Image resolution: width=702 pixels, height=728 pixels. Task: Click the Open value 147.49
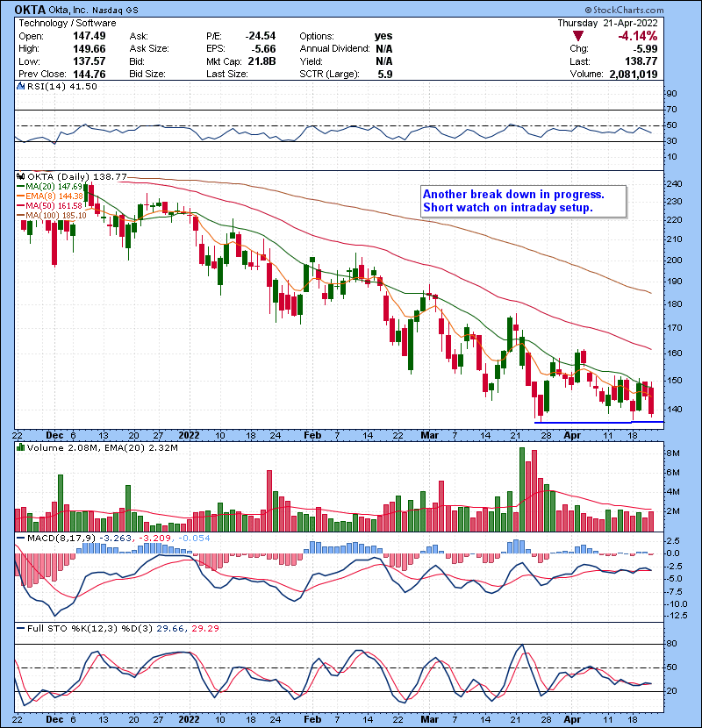click(x=90, y=36)
